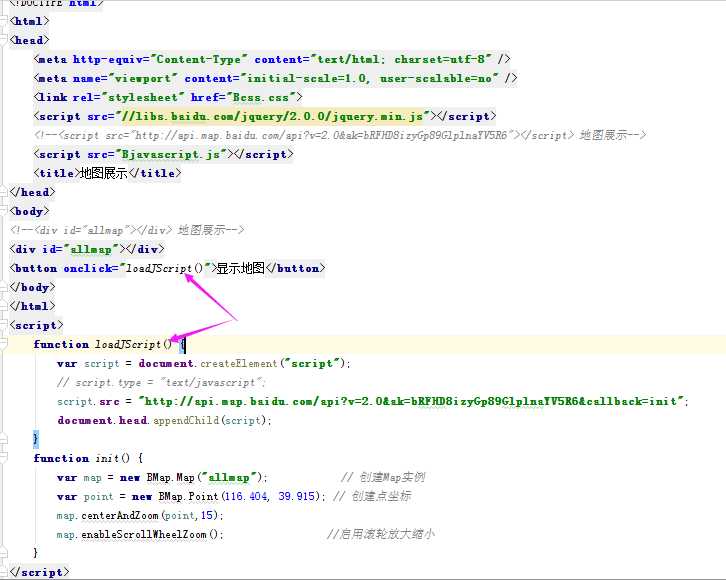Click the document.createElement("script") call
This screenshot has height=580, width=726.
[244, 363]
